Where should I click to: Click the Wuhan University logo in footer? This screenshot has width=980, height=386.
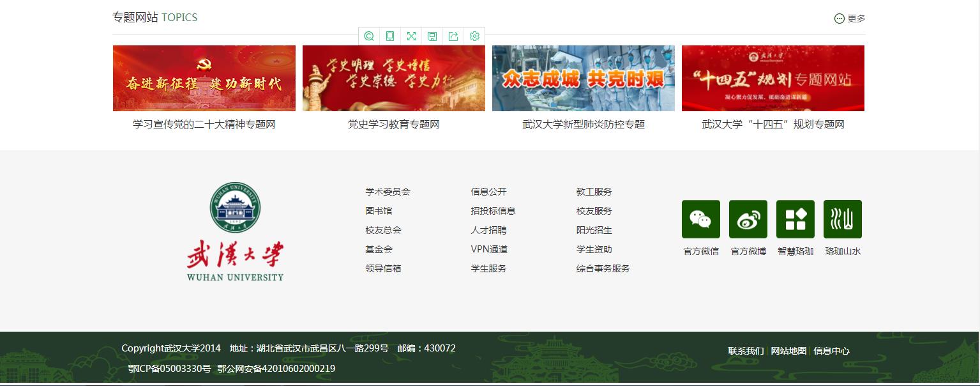click(x=236, y=232)
